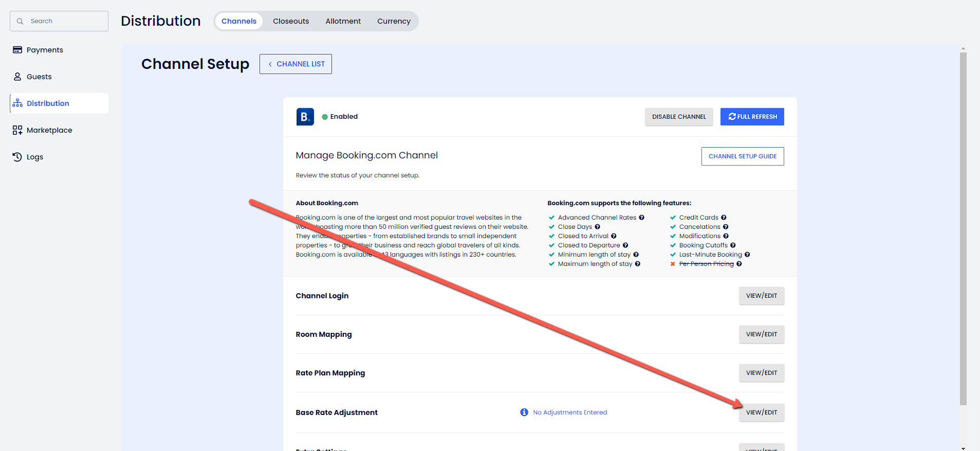This screenshot has width=980, height=451.
Task: Click help icon next to Credit Cards
Action: (724, 218)
